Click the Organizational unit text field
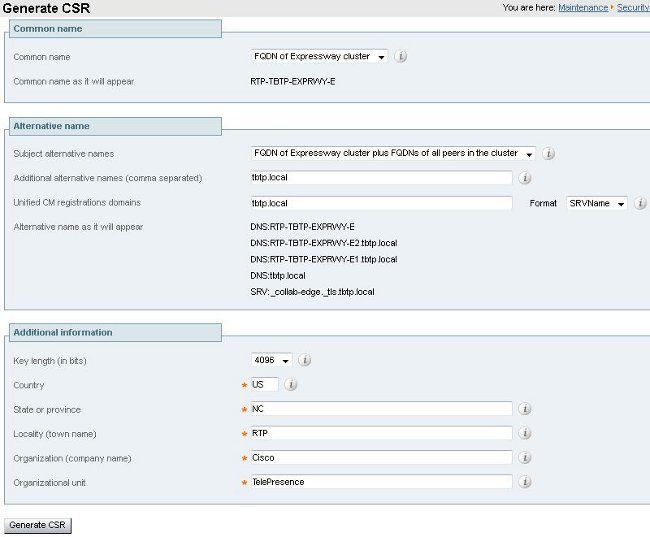 click(381, 482)
